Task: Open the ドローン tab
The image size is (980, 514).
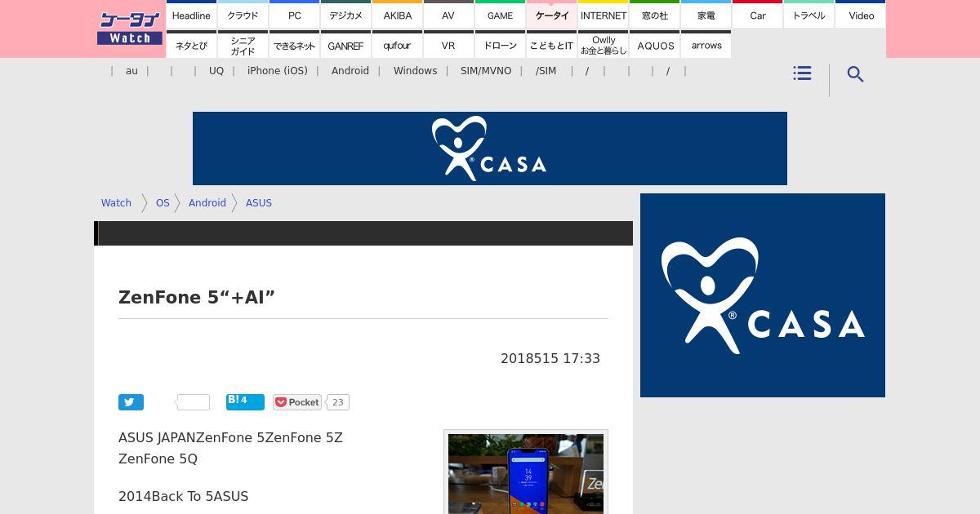Action: (x=500, y=46)
